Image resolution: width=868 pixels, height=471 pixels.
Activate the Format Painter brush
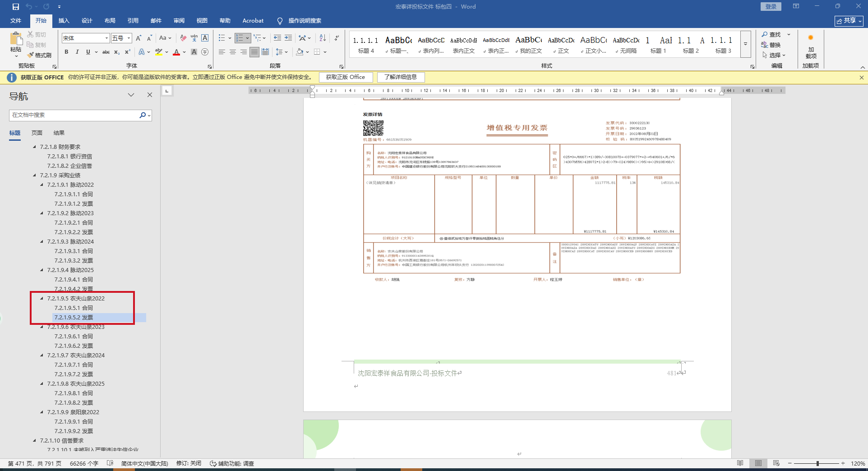coord(30,55)
